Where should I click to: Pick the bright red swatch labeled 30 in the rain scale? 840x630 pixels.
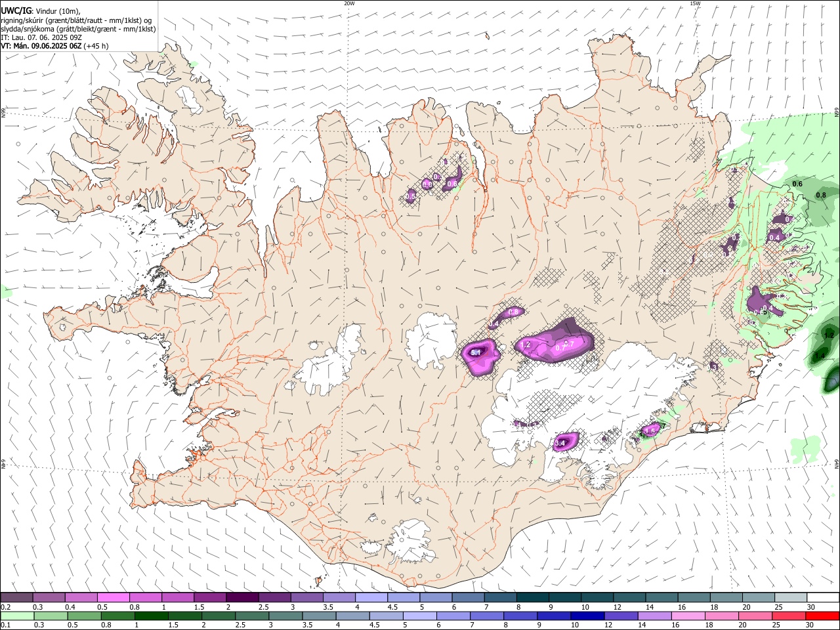tap(822, 616)
